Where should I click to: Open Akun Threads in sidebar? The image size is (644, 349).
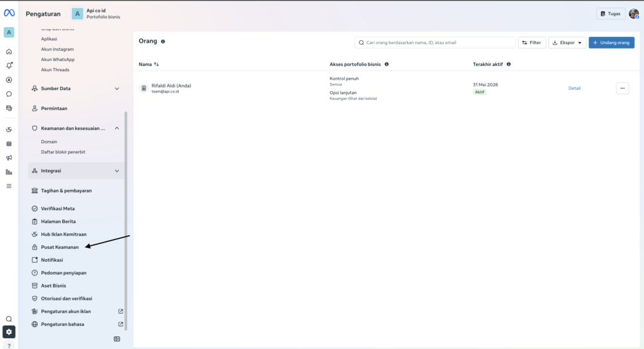coord(55,70)
